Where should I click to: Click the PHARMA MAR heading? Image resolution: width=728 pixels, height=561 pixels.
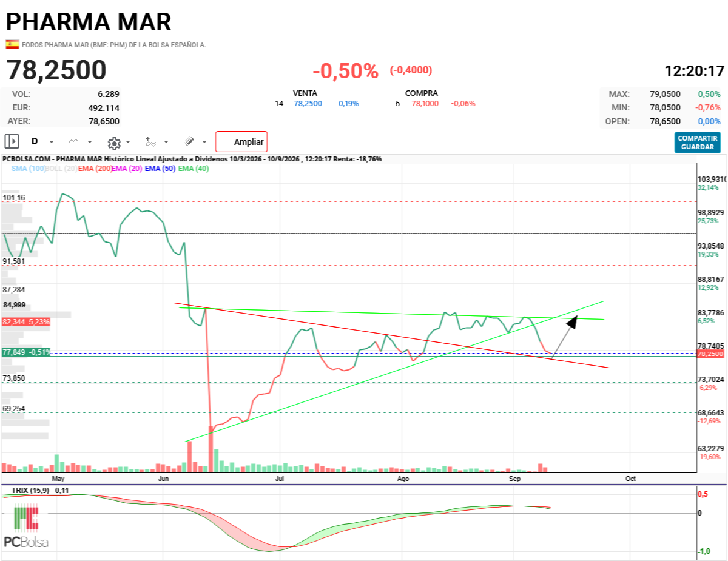tap(89, 22)
